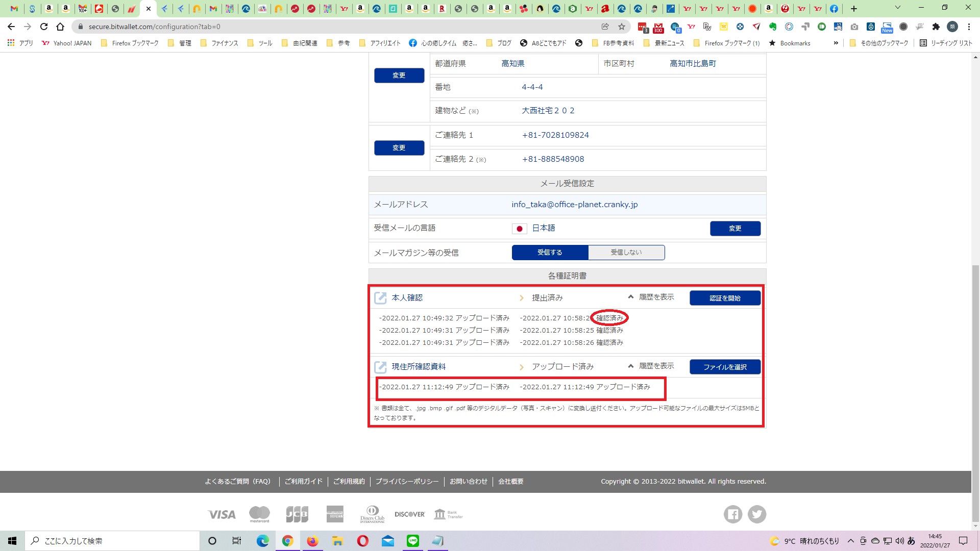The image size is (980, 551).
Task: Collapse 現住所確認資料 履歴を表示 history
Action: point(651,366)
